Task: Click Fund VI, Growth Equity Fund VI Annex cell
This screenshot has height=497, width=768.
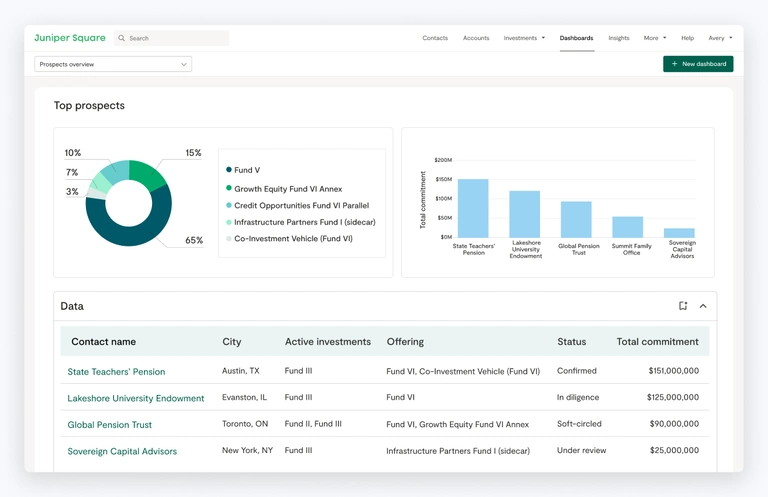Action: (457, 424)
